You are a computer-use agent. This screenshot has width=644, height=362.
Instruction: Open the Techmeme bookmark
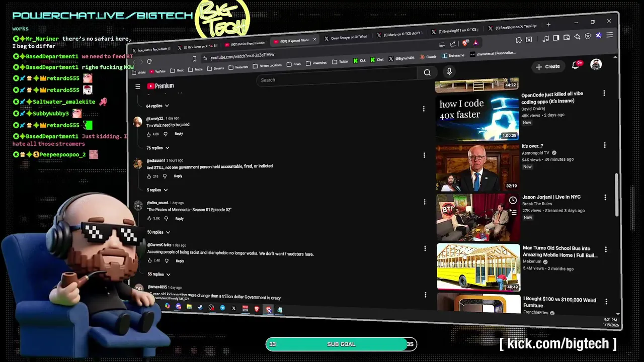coord(453,55)
